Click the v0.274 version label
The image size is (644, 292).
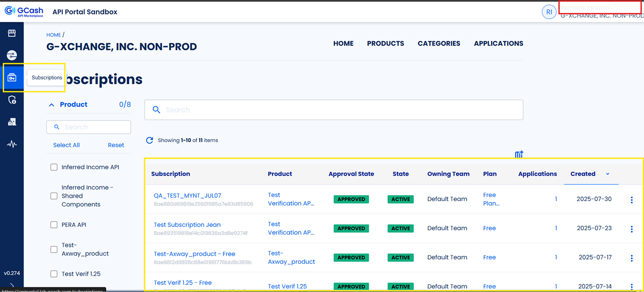point(12,273)
